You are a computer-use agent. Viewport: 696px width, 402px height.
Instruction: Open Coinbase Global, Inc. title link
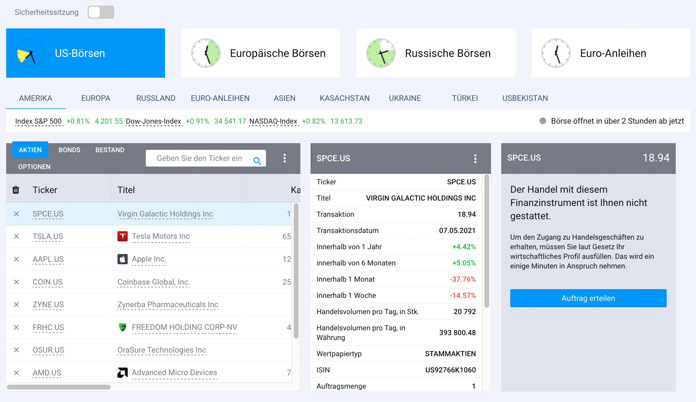point(154,282)
